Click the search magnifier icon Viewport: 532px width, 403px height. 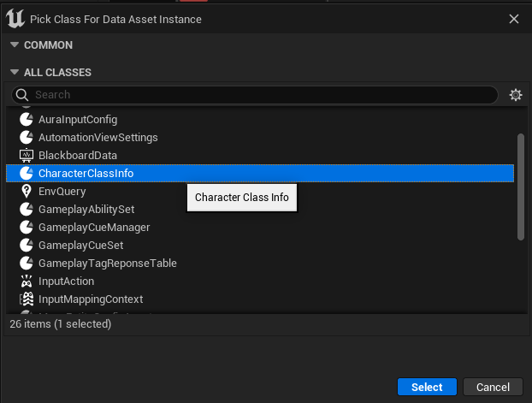click(23, 95)
